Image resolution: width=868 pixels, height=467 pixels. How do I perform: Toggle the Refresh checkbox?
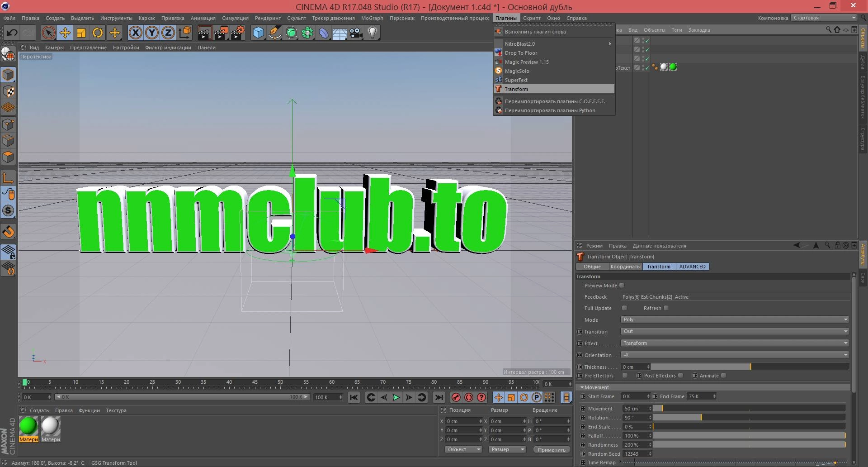pyautogui.click(x=666, y=308)
